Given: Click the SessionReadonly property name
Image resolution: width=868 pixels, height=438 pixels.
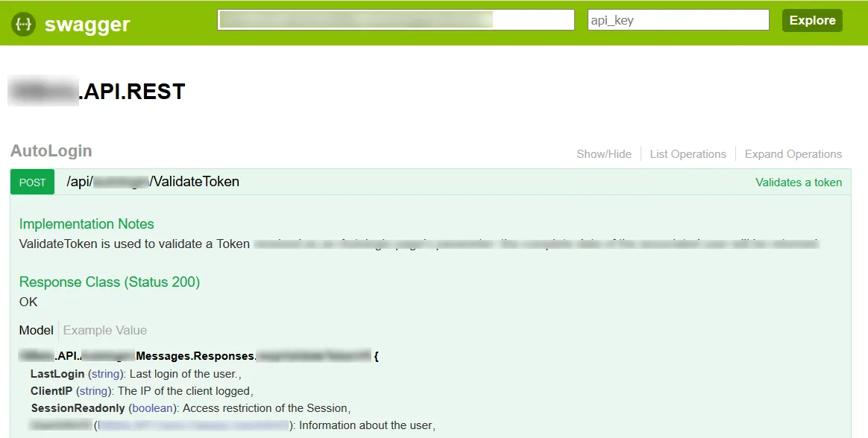Looking at the screenshot, I should coord(78,408).
